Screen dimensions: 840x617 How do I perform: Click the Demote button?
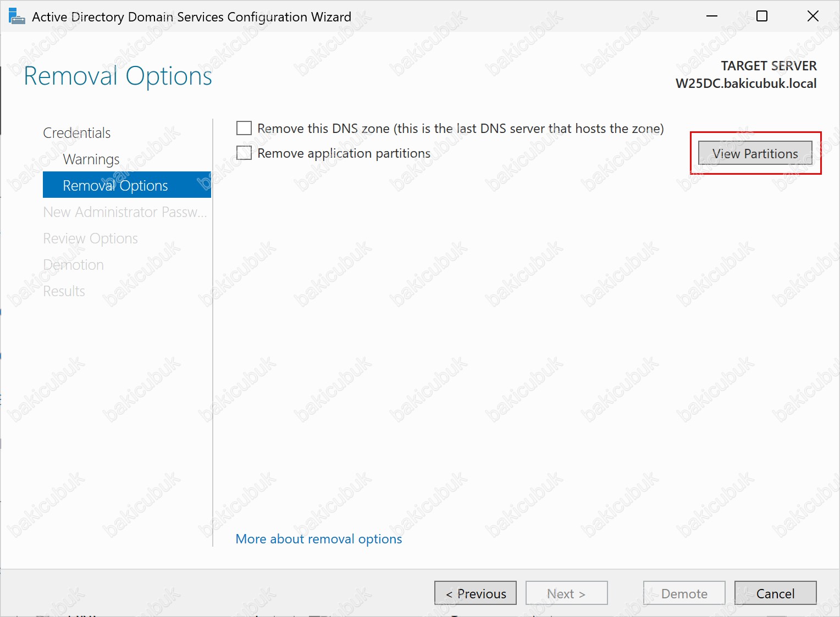684,593
